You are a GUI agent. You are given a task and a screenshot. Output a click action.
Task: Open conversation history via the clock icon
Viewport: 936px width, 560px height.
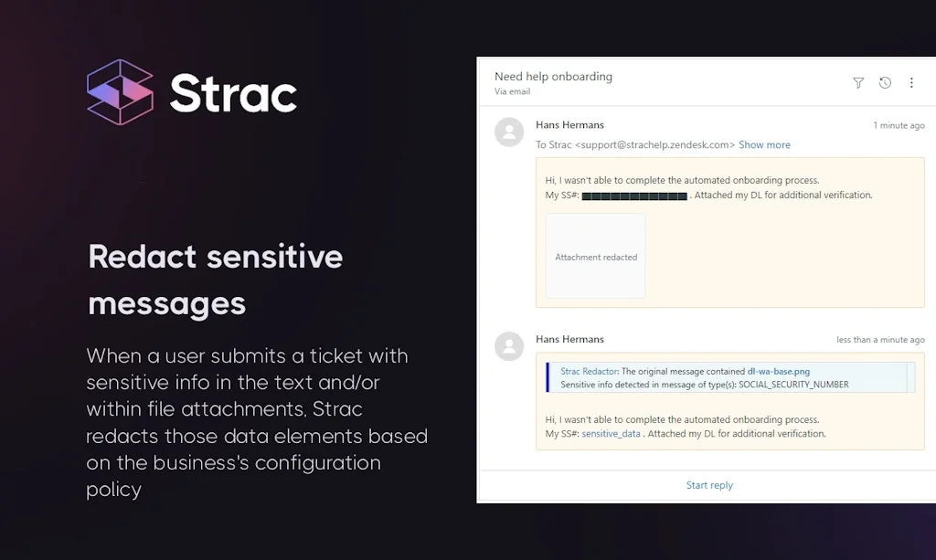885,82
